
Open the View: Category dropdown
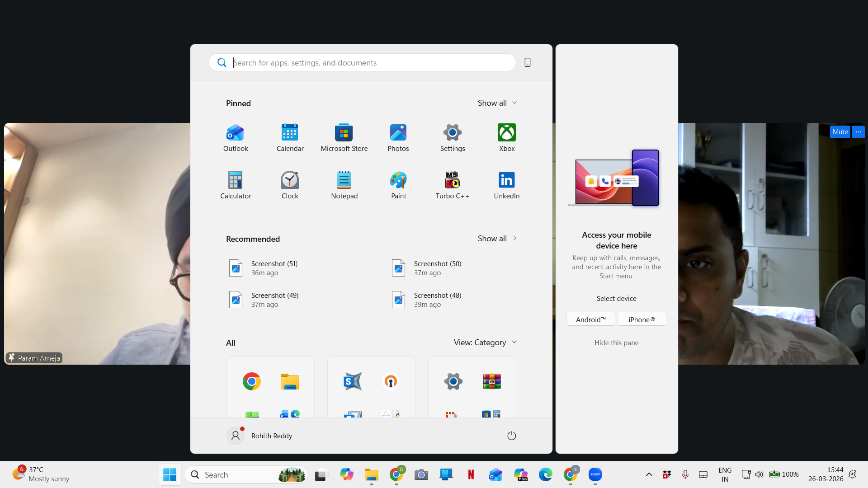485,343
